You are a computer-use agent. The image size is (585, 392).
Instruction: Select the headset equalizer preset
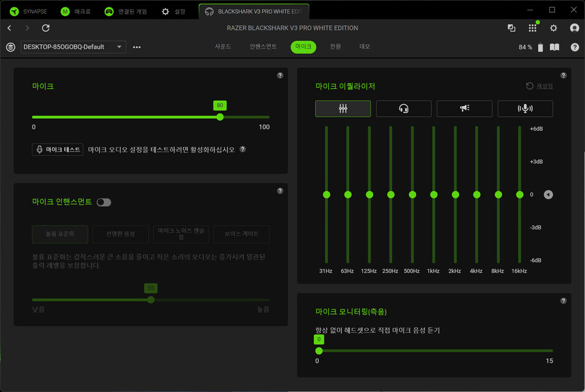(404, 109)
